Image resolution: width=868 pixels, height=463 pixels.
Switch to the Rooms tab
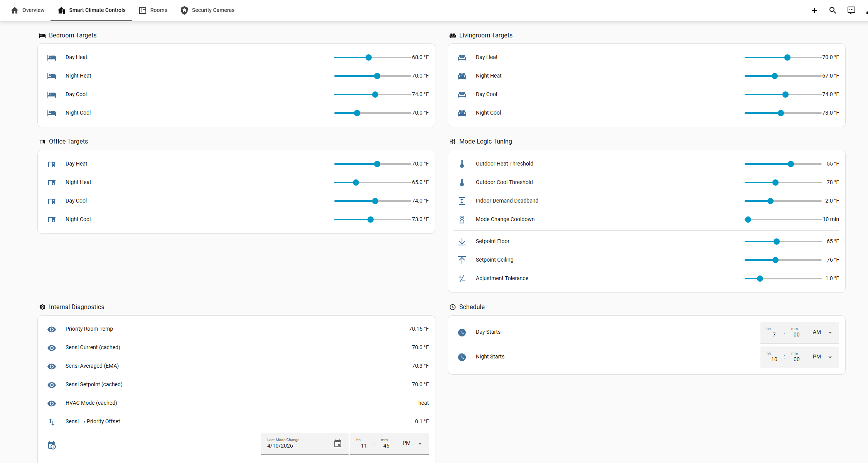click(x=153, y=10)
